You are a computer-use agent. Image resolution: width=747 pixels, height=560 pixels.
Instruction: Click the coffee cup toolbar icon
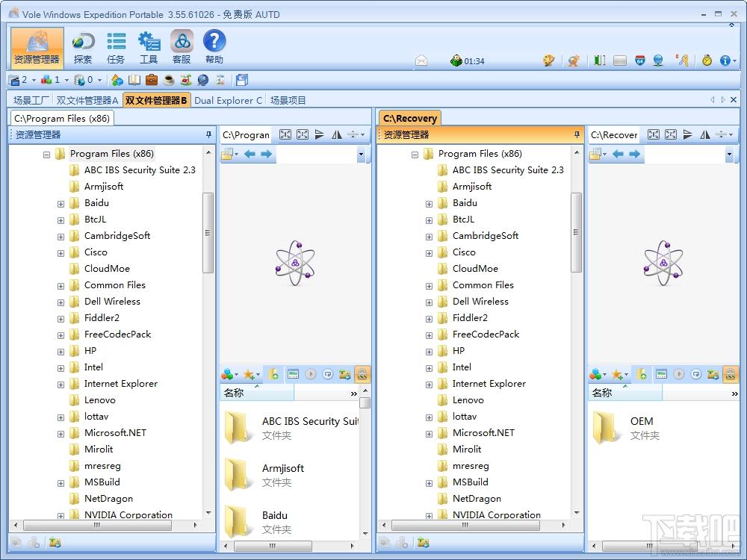click(169, 80)
